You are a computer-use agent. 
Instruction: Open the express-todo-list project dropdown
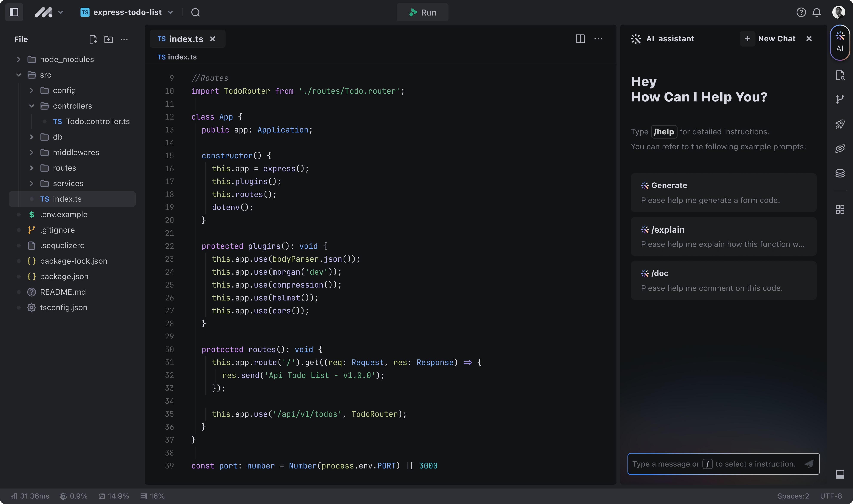tap(127, 12)
